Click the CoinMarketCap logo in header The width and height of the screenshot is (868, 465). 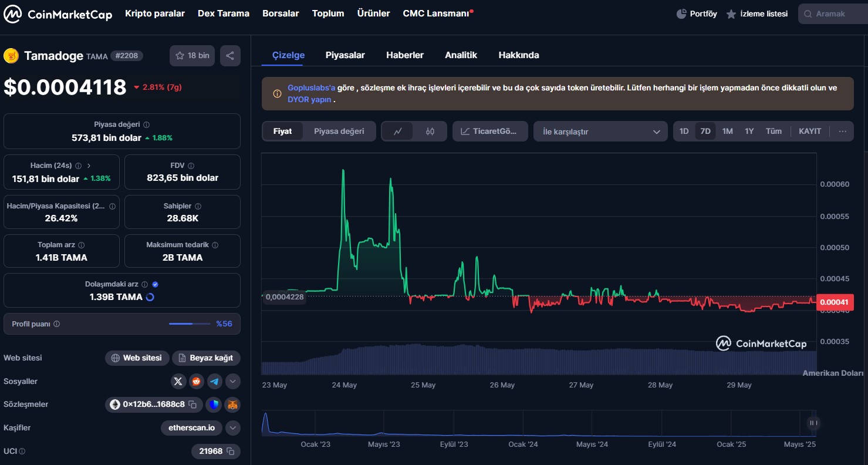[x=58, y=14]
